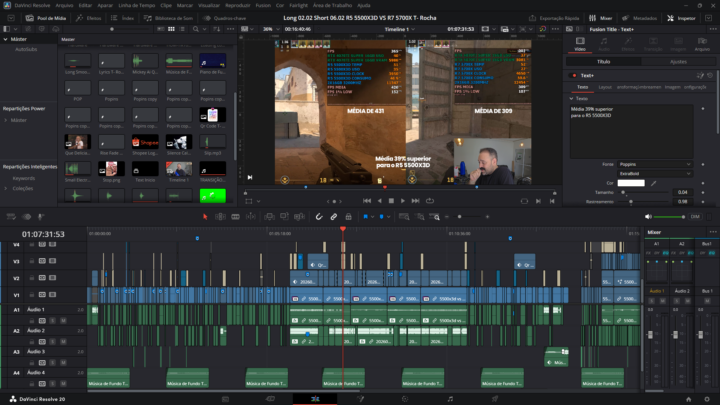Click the loop playback icon
Image resolution: width=720 pixels, height=405 pixels.
click(431, 200)
